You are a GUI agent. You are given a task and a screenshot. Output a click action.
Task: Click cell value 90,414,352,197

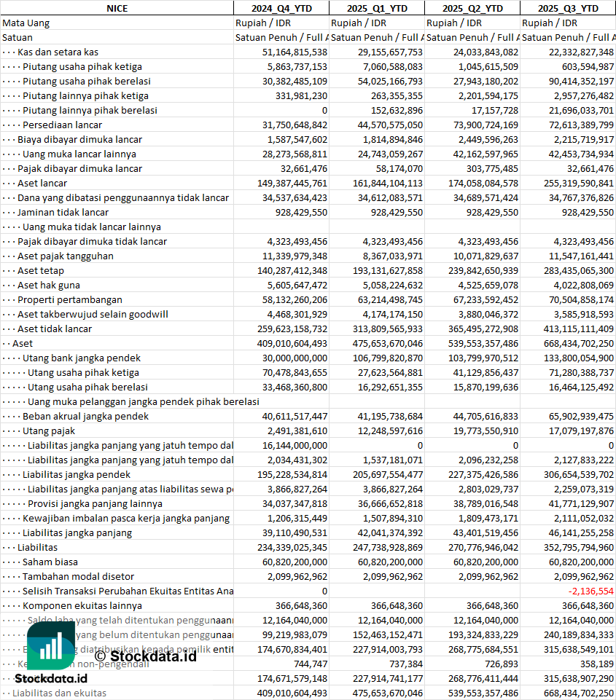pos(582,82)
